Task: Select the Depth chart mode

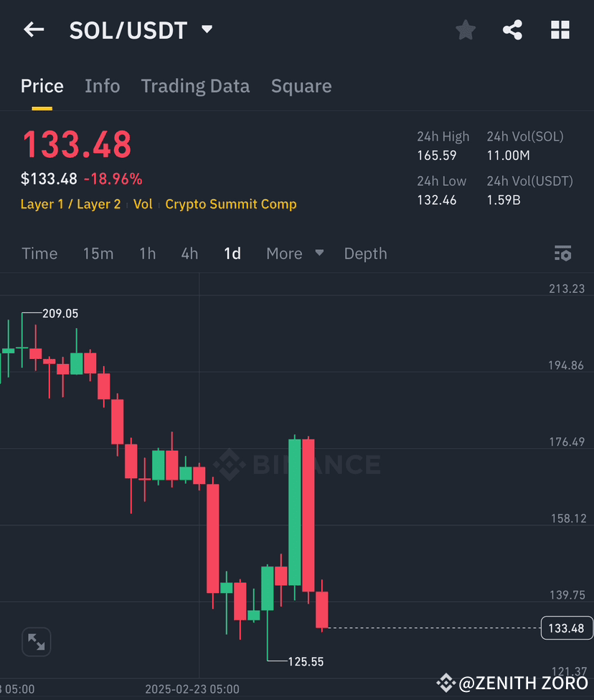Action: click(x=365, y=253)
